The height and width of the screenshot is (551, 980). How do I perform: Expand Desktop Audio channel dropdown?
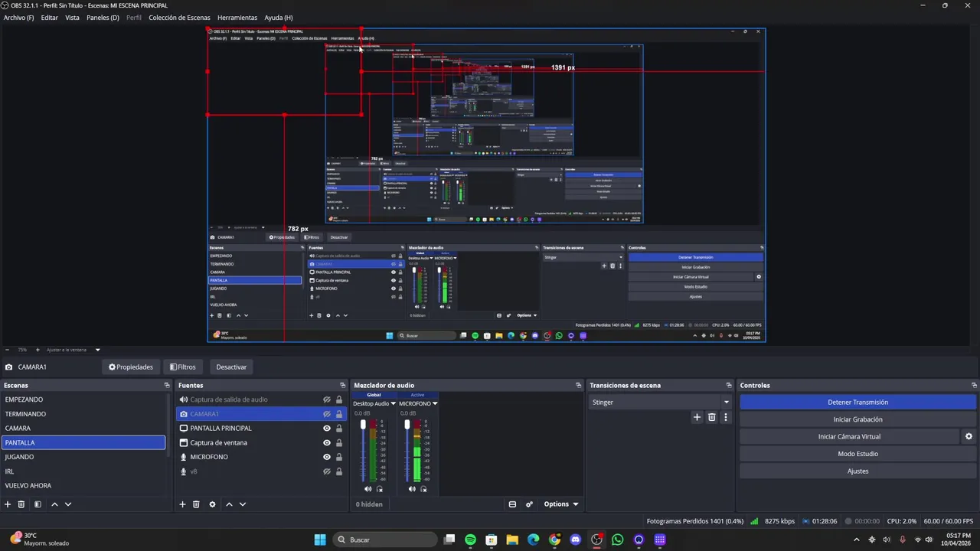[x=393, y=403]
